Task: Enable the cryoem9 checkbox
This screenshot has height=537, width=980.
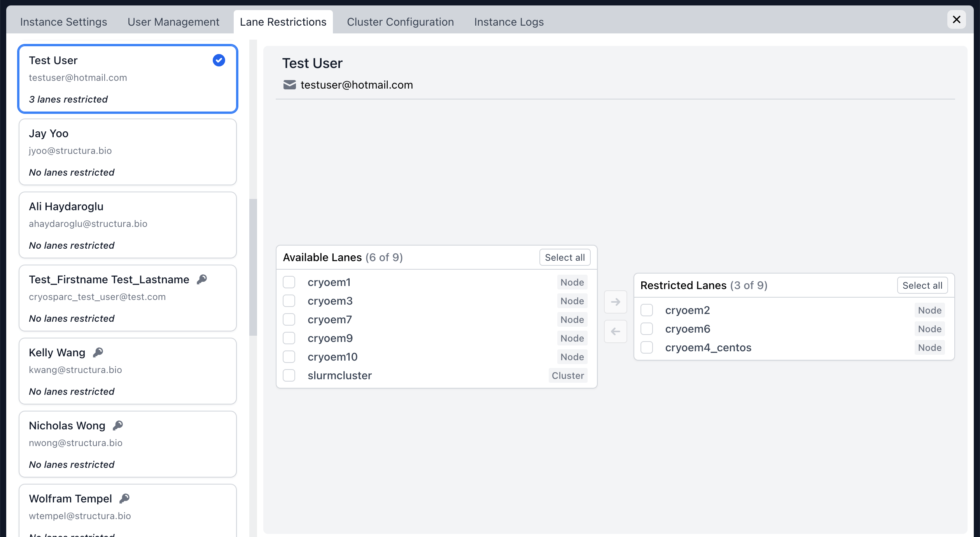Action: tap(289, 338)
